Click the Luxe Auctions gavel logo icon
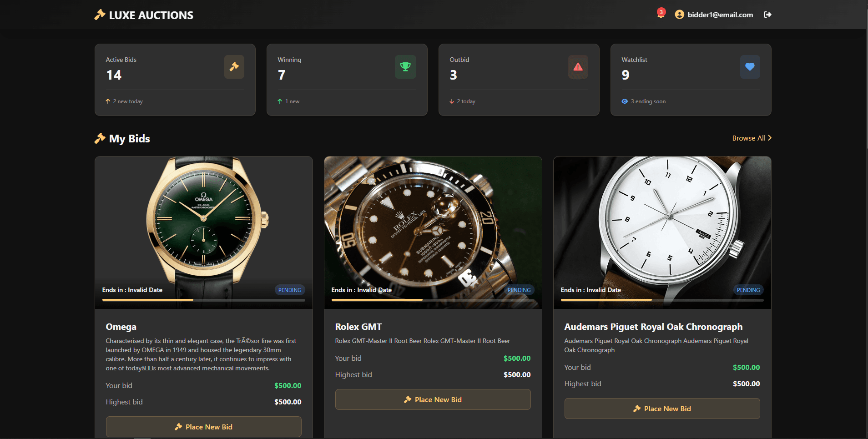The width and height of the screenshot is (868, 439). pos(100,15)
